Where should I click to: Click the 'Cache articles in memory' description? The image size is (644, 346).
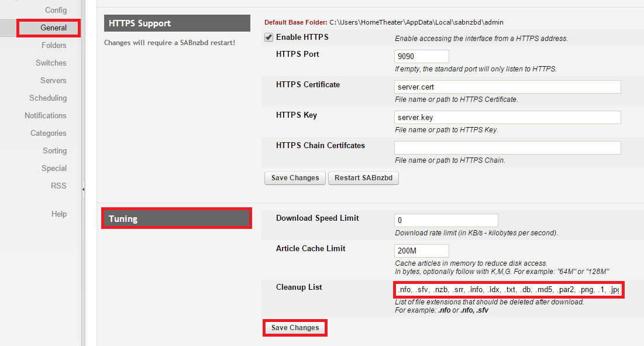click(471, 263)
